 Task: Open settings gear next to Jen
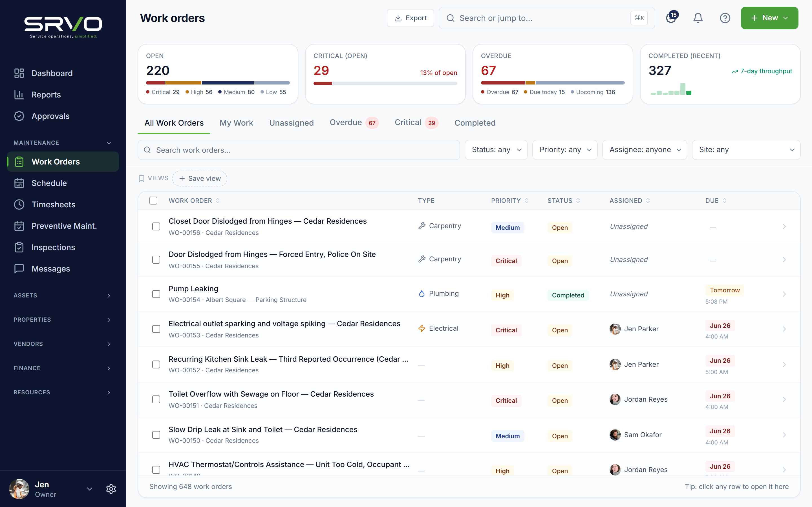click(x=111, y=489)
